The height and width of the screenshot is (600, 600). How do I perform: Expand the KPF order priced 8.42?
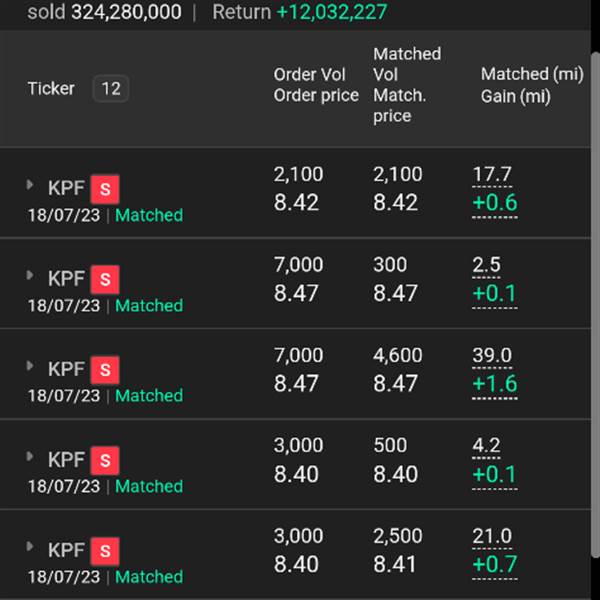pos(29,185)
